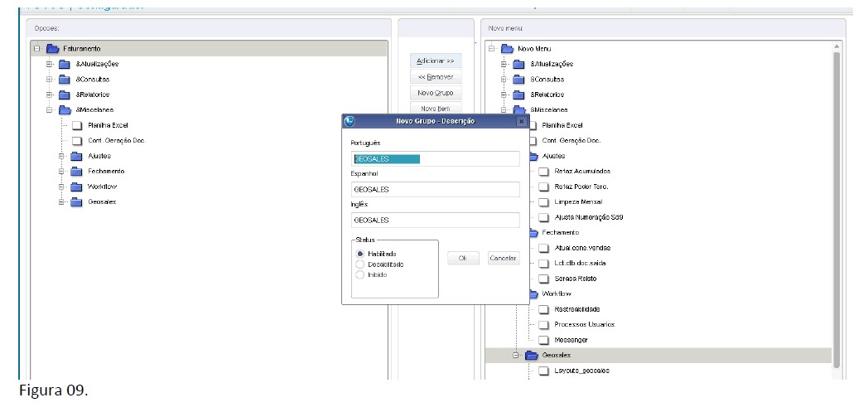This screenshot has width=868, height=417.
Task: Click the &Atualizações folder icon in Novo menu panel
Action: tap(518, 64)
